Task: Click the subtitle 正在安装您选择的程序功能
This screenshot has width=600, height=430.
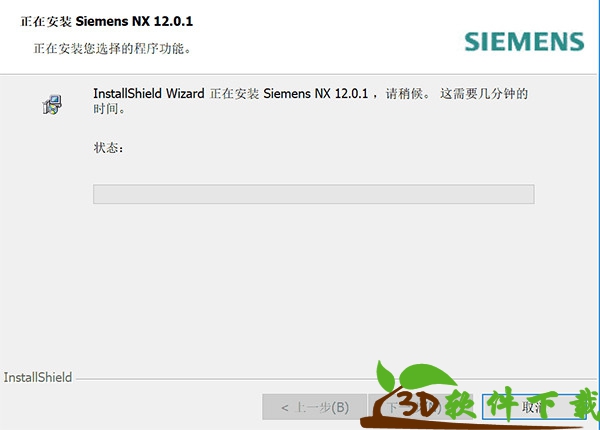Action: point(112,49)
